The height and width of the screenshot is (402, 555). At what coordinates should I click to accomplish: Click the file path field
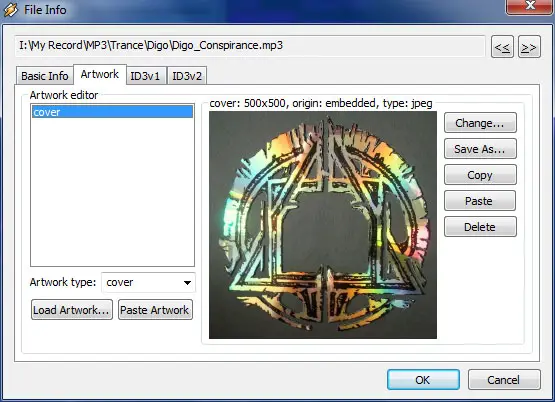250,46
